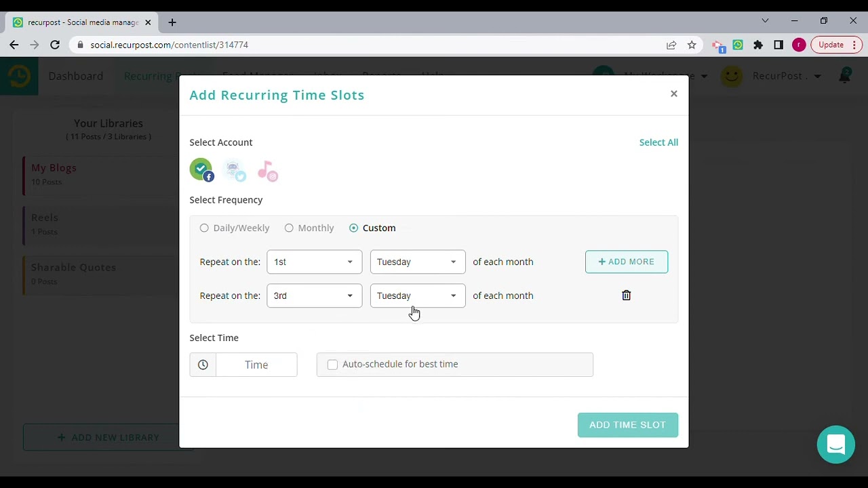
Task: Open the tab search chevron
Action: click(765, 21)
